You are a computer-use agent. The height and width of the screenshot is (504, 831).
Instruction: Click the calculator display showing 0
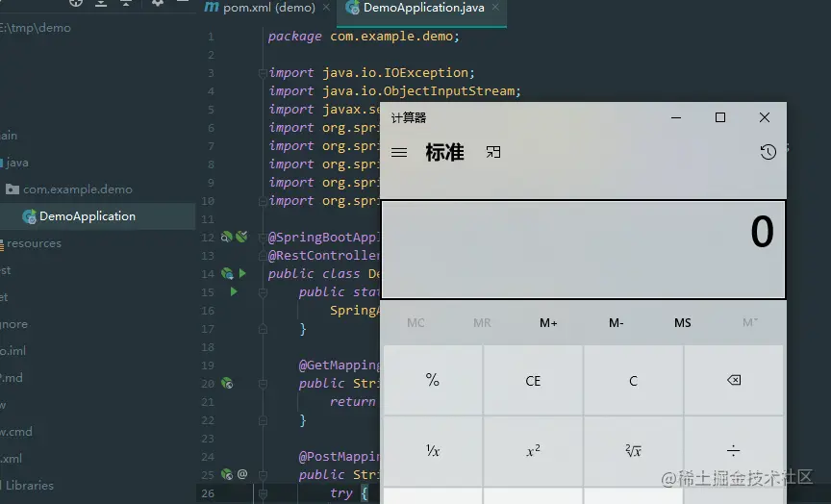(583, 249)
